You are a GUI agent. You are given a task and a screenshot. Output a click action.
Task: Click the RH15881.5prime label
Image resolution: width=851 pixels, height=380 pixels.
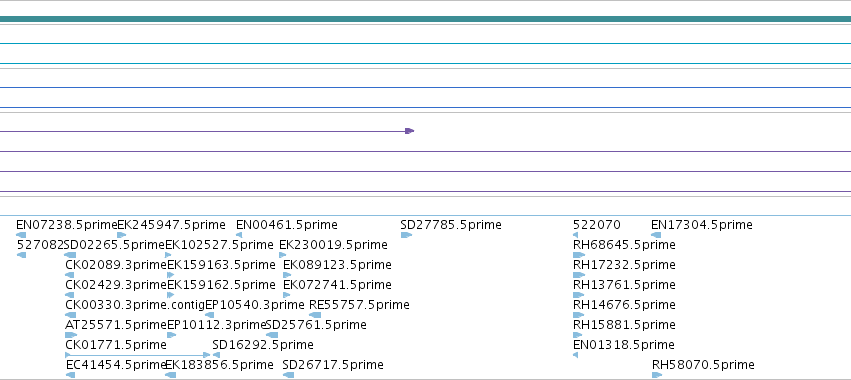tap(624, 325)
